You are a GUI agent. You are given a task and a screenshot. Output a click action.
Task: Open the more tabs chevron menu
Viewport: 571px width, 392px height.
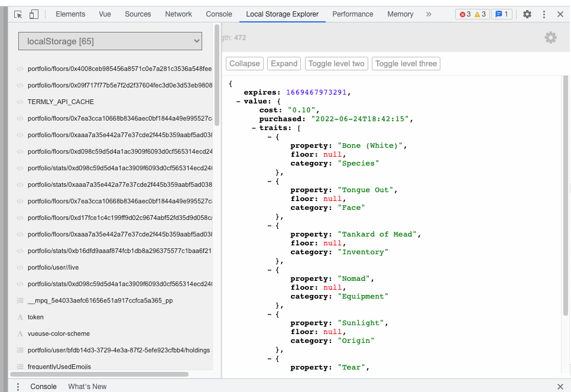point(429,14)
